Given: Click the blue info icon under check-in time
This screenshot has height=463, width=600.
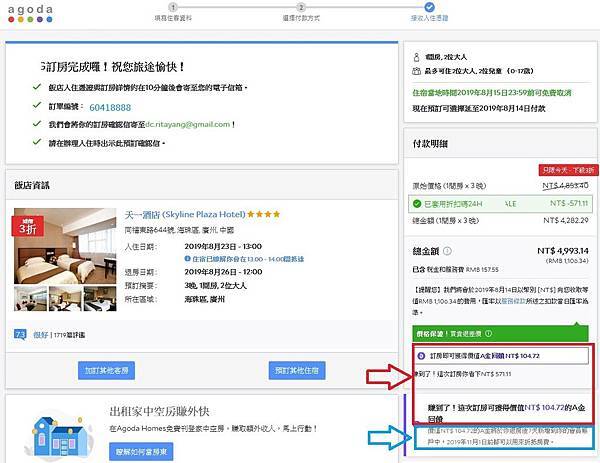Looking at the screenshot, I should (188, 259).
